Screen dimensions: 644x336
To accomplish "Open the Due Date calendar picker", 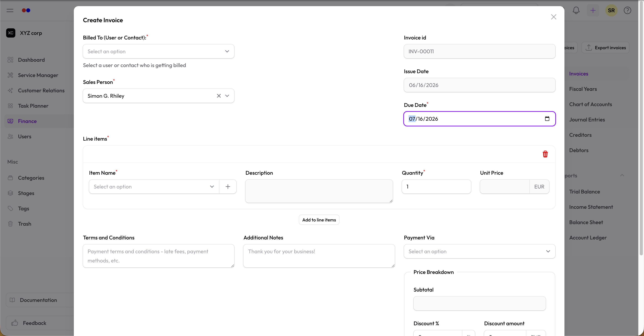I will [547, 119].
